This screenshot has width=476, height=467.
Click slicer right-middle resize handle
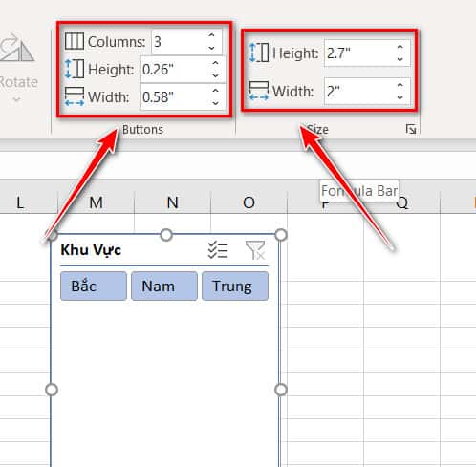point(281,390)
